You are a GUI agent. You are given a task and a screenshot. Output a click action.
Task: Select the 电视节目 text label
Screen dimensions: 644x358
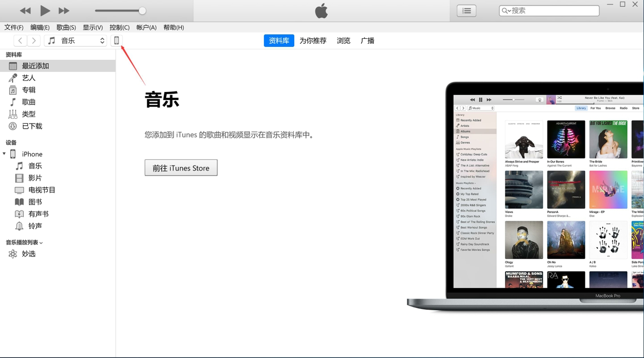click(42, 190)
